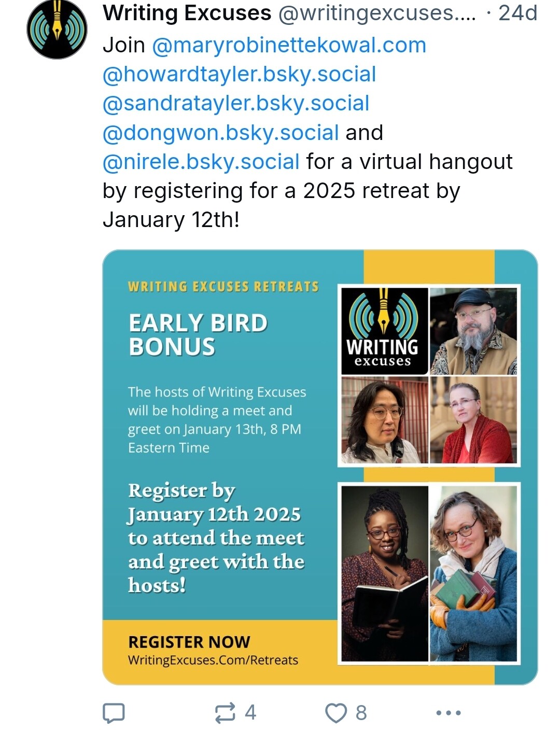The width and height of the screenshot is (560, 746).
Task: Open the 24d post timestamp
Action: pyautogui.click(x=517, y=13)
